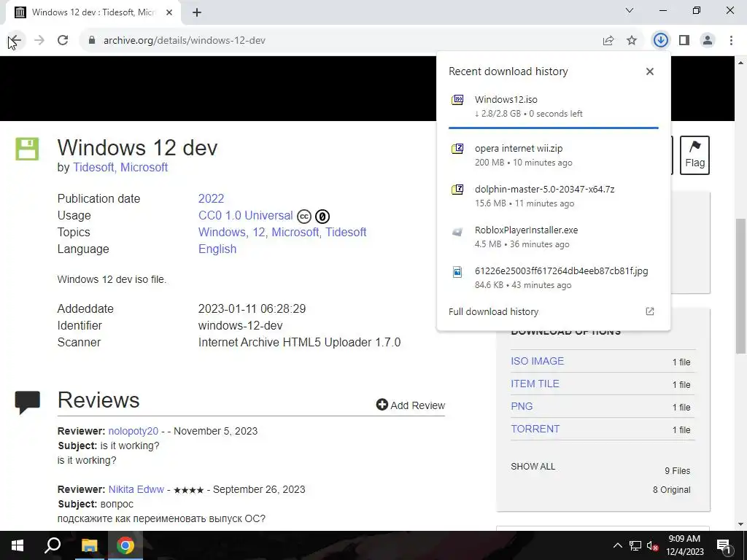Screen dimensions: 747x560
Task: Go back to the previous page
Action: pyautogui.click(x=15, y=41)
